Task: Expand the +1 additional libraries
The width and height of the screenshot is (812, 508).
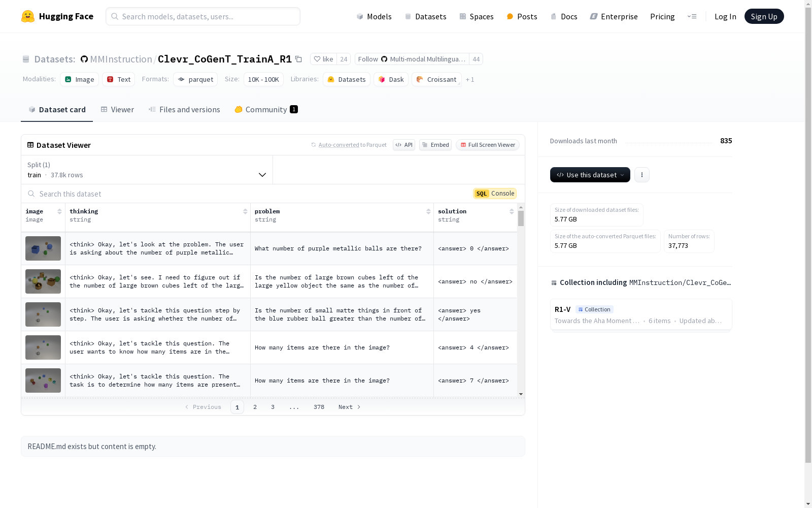Action: (470, 79)
